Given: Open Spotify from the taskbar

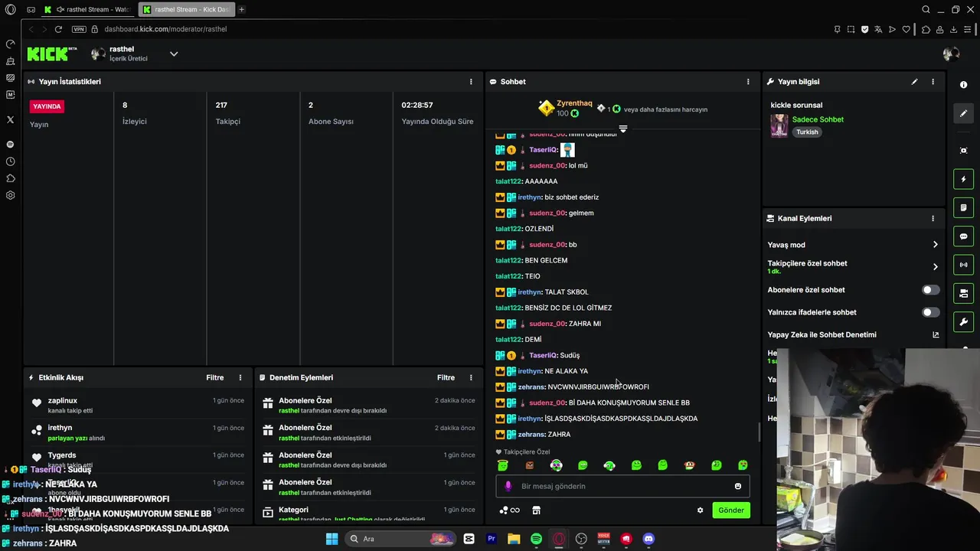Looking at the screenshot, I should (x=536, y=539).
